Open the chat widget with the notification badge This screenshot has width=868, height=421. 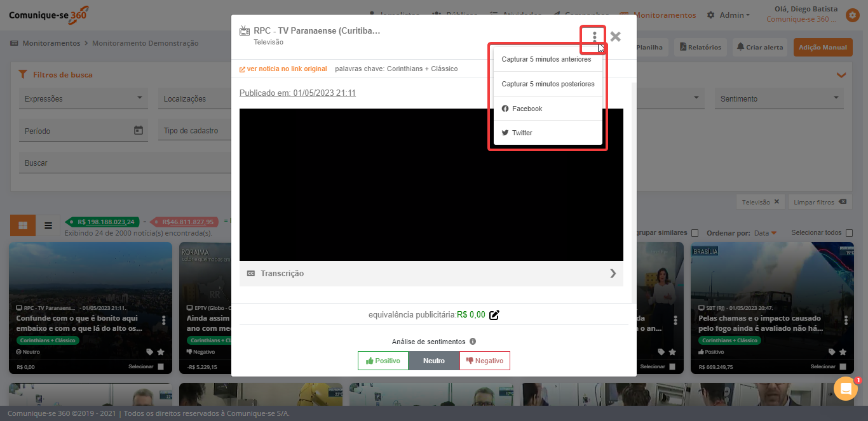845,389
